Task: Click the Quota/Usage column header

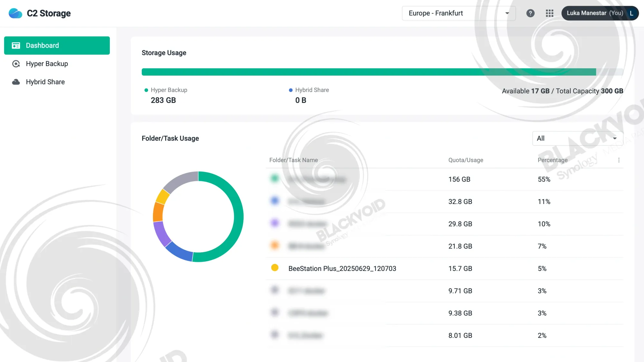Action: coord(466,160)
